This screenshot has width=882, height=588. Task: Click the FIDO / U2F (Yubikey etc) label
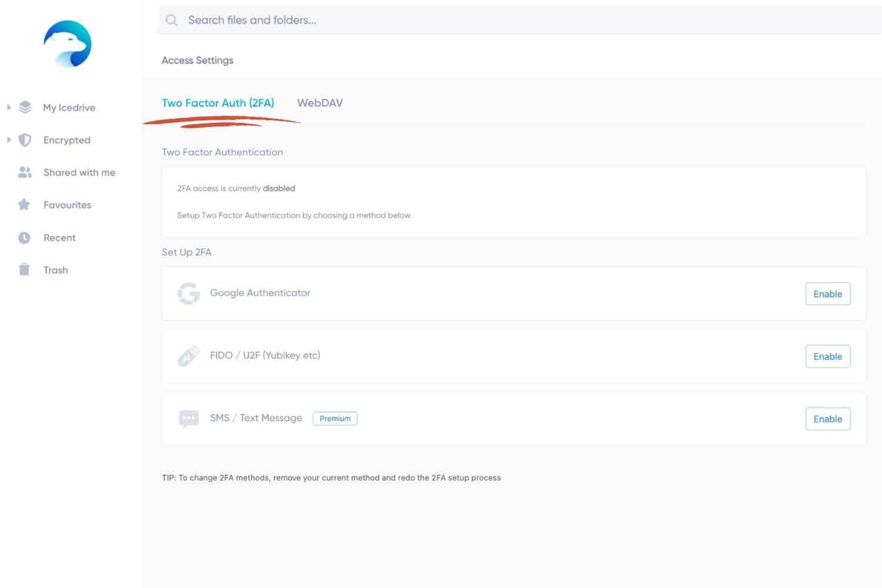(265, 355)
